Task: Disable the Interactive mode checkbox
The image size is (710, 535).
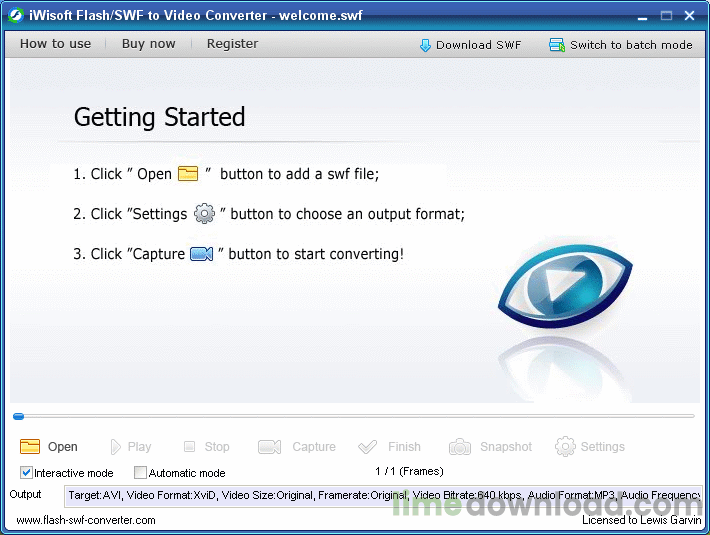Action: coord(26,473)
